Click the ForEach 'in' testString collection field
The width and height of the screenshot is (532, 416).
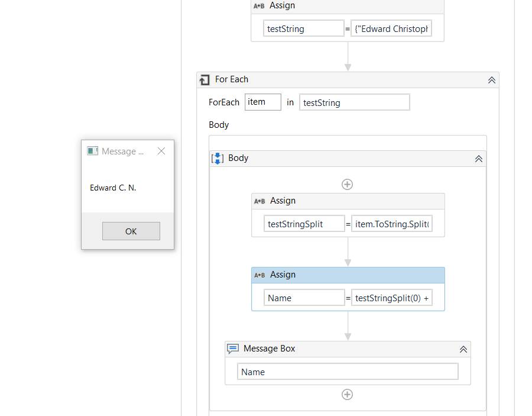click(x=354, y=103)
